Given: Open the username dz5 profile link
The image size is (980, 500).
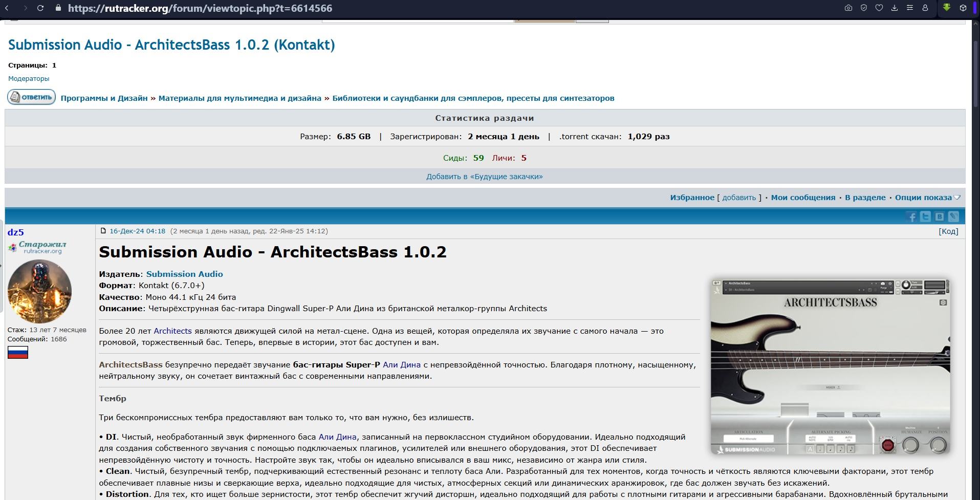Looking at the screenshot, I should point(15,232).
